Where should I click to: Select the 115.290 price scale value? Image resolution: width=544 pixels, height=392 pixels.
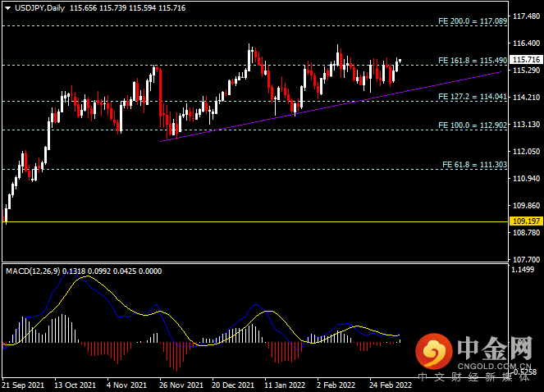(526, 70)
